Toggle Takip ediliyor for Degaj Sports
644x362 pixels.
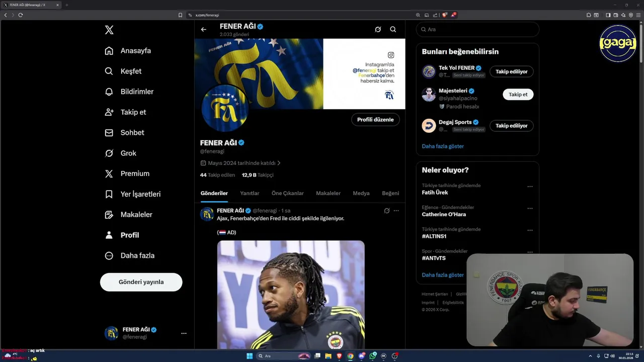(x=512, y=126)
